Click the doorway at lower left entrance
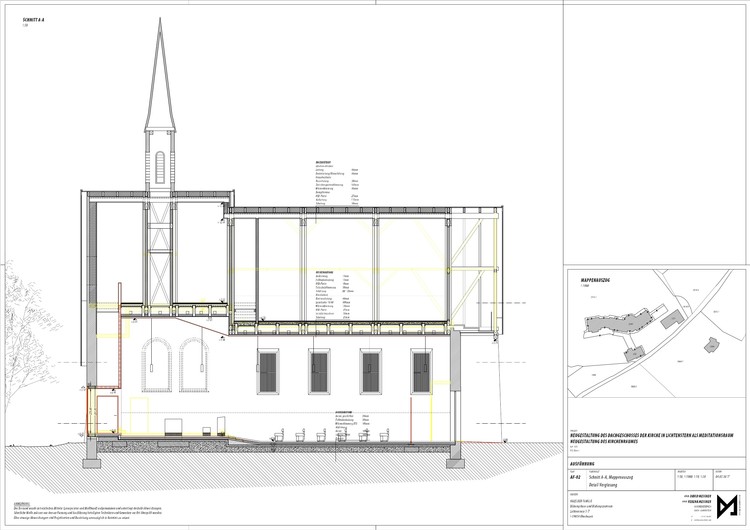Image resolution: width=750 pixels, height=530 pixels. click(108, 415)
